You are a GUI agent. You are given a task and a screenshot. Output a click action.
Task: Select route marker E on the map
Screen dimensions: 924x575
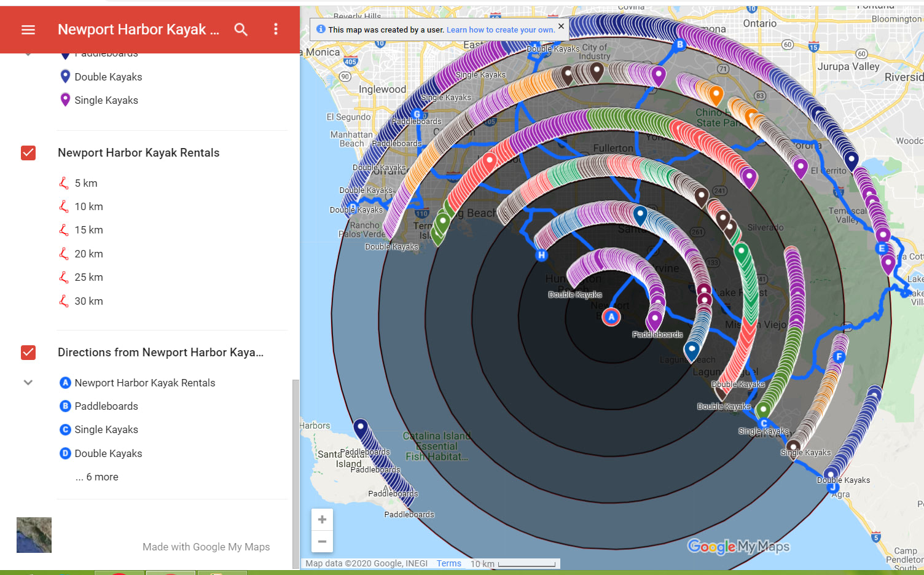pos(882,248)
